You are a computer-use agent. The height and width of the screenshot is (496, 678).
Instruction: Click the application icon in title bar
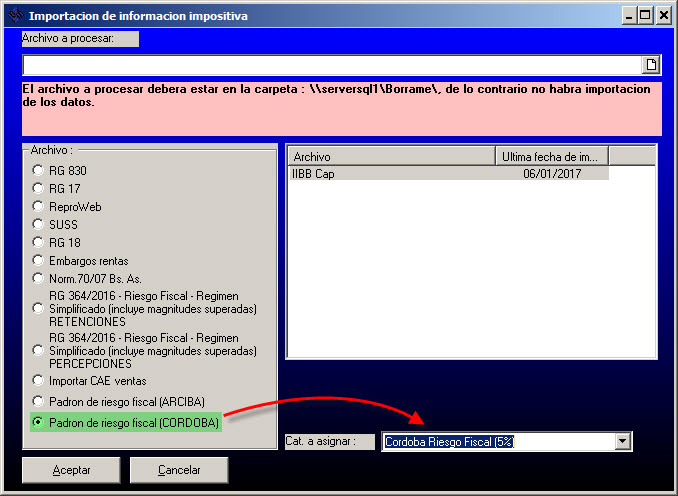14,16
